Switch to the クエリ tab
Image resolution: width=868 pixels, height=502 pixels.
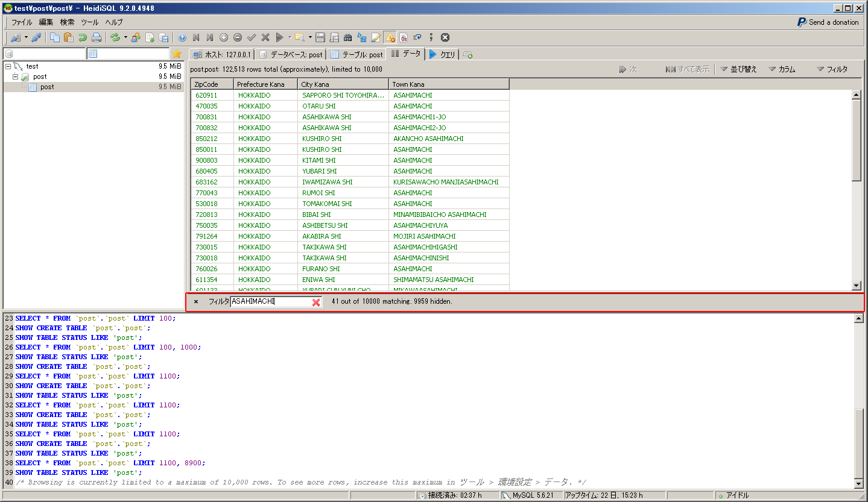[x=443, y=54]
